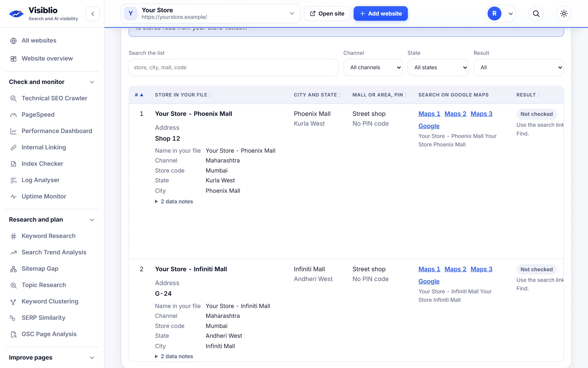Click the Performance Dashboard chart icon
This screenshot has width=588, height=368.
click(13, 131)
